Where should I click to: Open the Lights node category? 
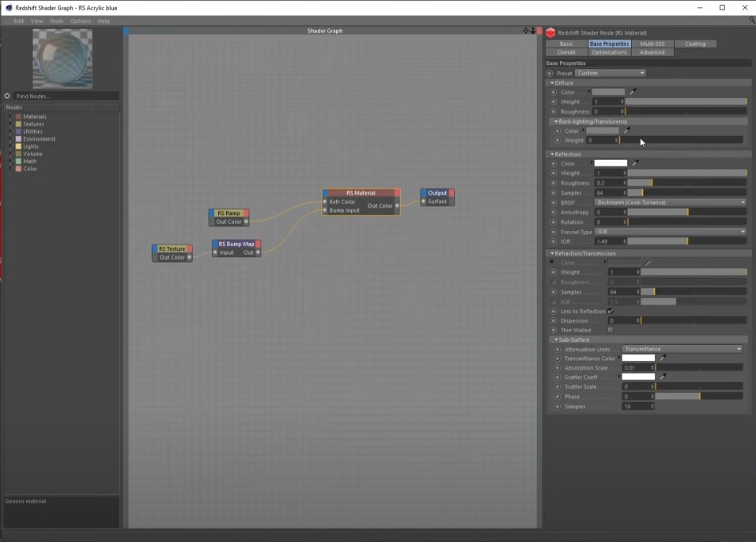31,146
